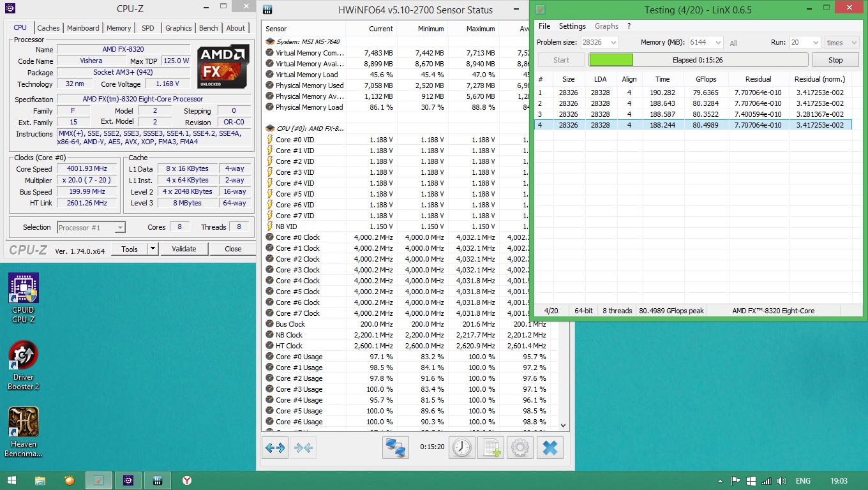The height and width of the screenshot is (490, 868).
Task: Open the Heaven Benchmark desktop shortcut
Action: coord(24,433)
